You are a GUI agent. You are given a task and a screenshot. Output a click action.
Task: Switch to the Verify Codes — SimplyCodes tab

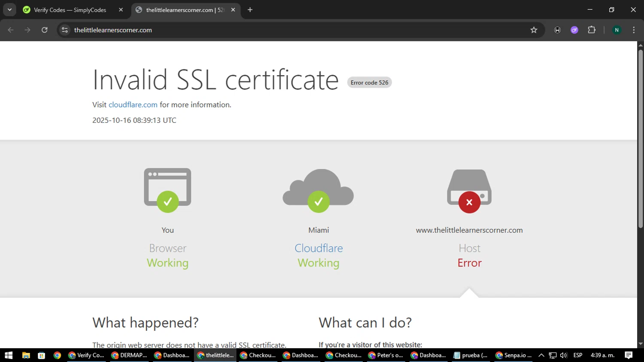point(70,10)
